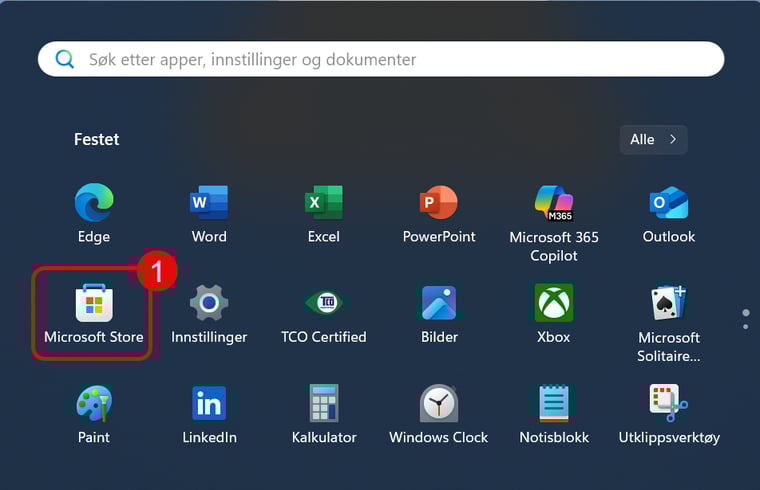Open Microsoft 365 Copilot
Screen dimensions: 760x490
[x=554, y=223]
